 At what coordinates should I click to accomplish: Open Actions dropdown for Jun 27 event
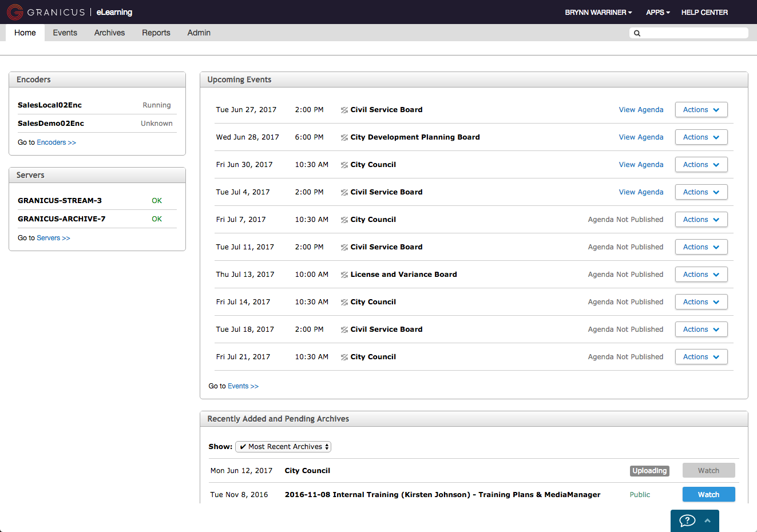click(701, 110)
